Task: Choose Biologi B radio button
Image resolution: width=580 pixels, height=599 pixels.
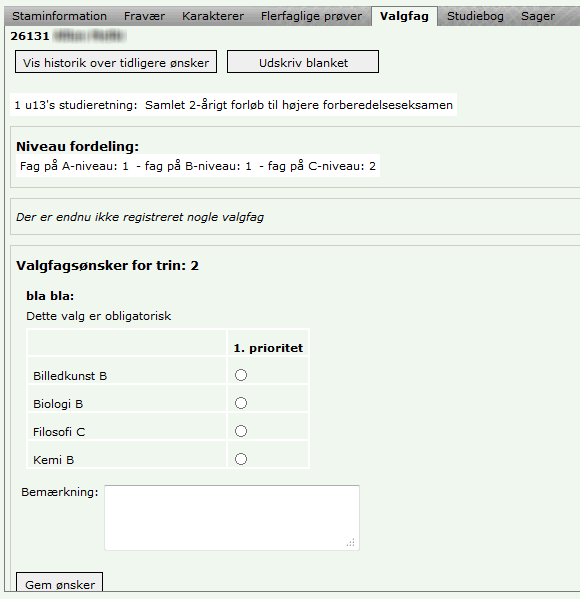Action: [x=241, y=403]
